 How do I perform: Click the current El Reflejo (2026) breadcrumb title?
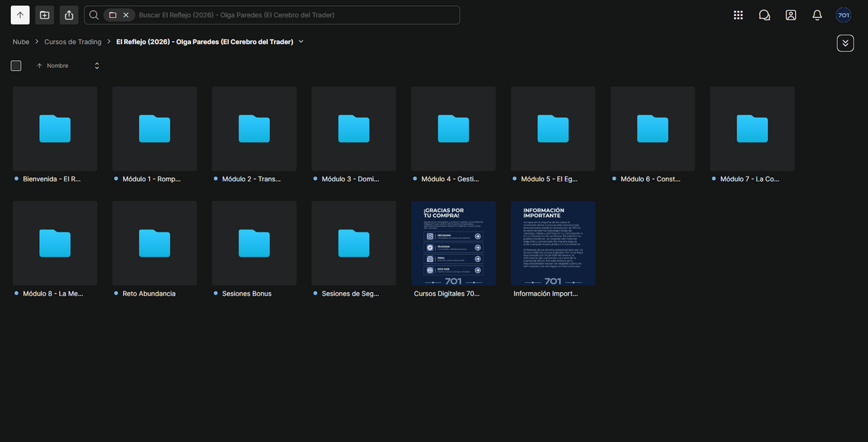[x=205, y=42]
